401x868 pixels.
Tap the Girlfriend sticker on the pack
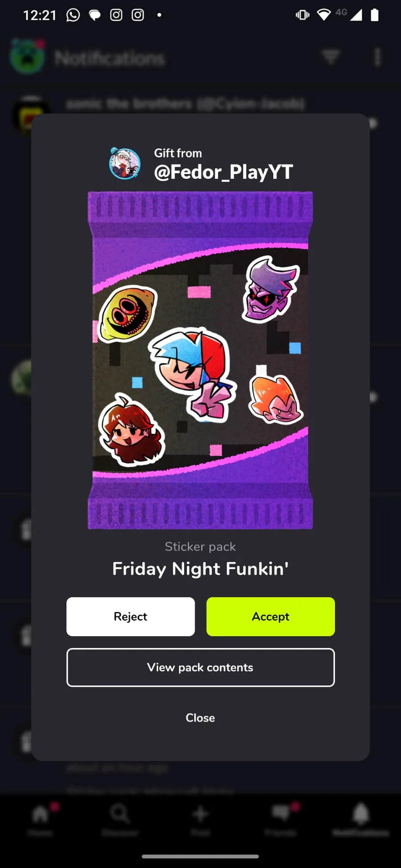click(131, 430)
